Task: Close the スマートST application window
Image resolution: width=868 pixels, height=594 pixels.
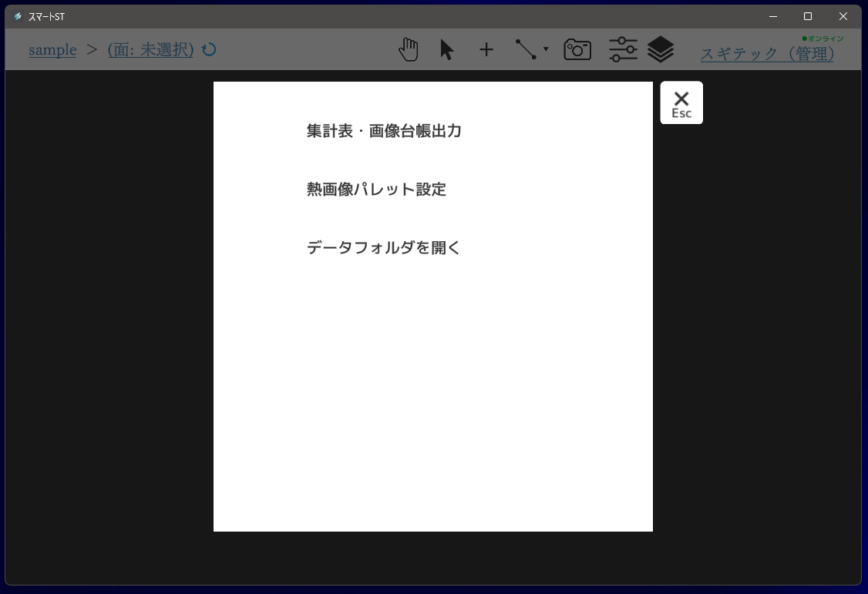Action: tap(843, 16)
